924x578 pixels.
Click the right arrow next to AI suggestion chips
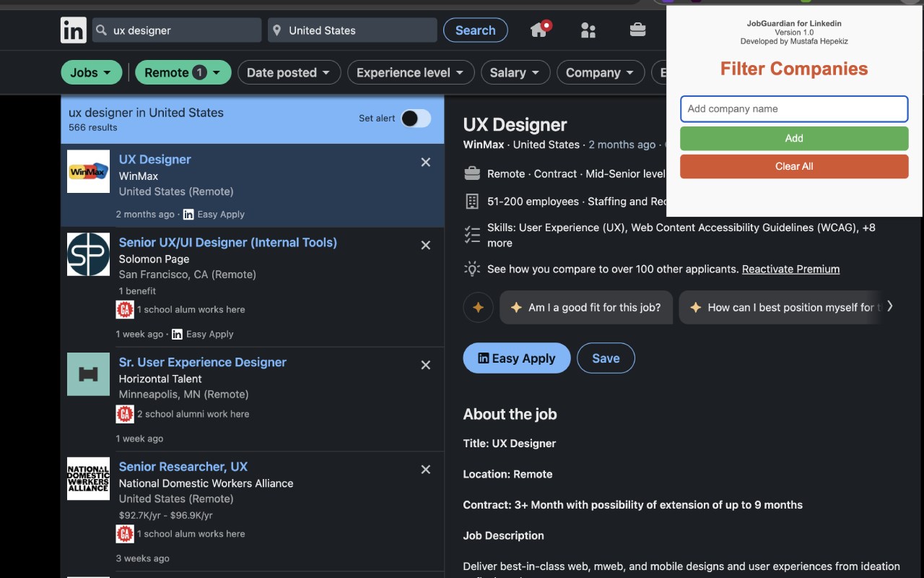890,306
